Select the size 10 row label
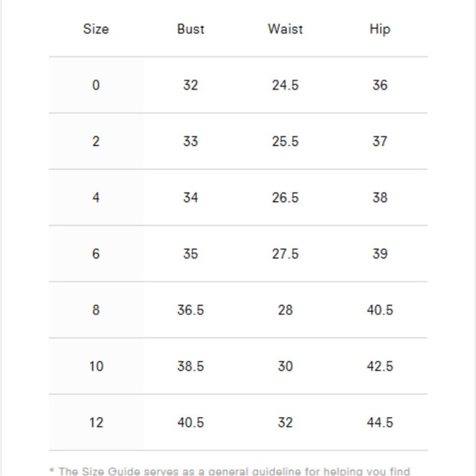Image resolution: width=476 pixels, height=476 pixels. pos(96,366)
